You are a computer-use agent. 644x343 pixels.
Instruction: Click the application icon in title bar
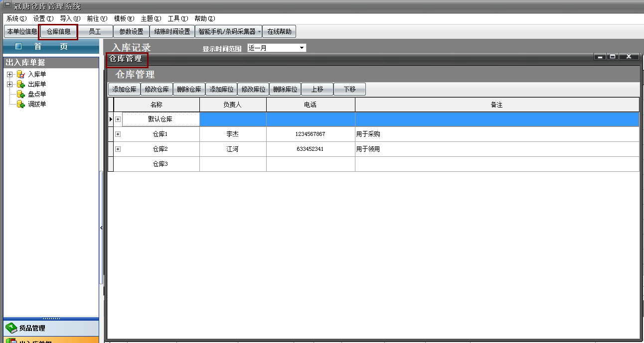pyautogui.click(x=7, y=5)
